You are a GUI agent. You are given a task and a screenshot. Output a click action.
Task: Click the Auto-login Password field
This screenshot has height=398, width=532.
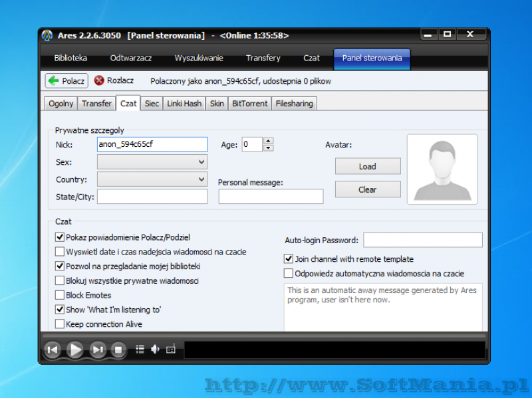pos(423,240)
